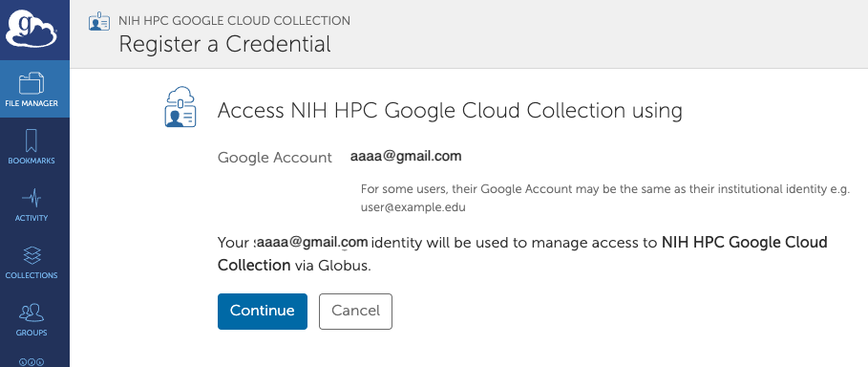Click the blue Continue button
This screenshot has height=367, width=868.
click(x=263, y=311)
